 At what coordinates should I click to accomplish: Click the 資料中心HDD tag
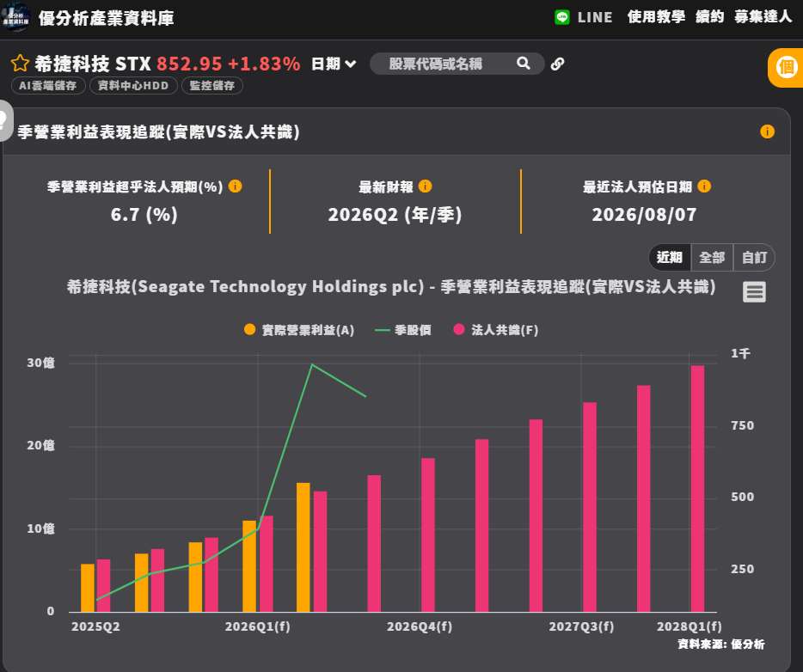[133, 85]
